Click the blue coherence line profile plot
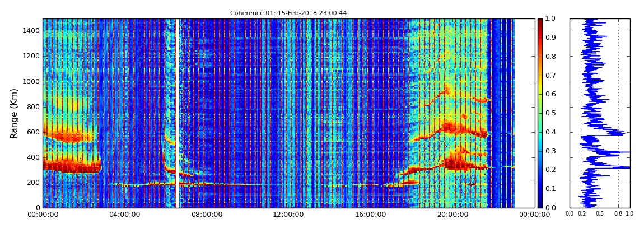The height and width of the screenshot is (228, 644). tap(600, 113)
